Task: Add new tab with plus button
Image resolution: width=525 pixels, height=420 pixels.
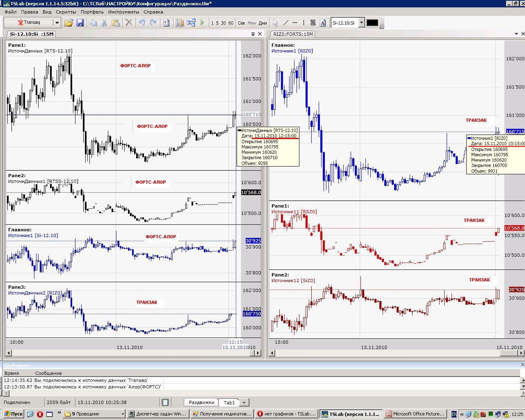Action: tap(244, 402)
